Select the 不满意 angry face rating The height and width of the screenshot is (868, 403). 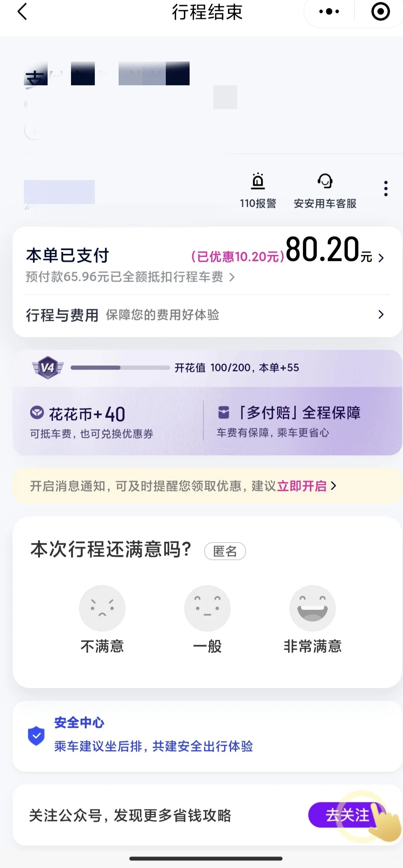[x=102, y=608]
